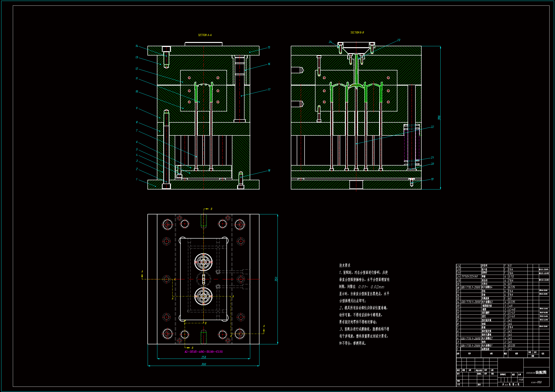
Task: Click the 300 width dimension text
Action: pos(204,364)
